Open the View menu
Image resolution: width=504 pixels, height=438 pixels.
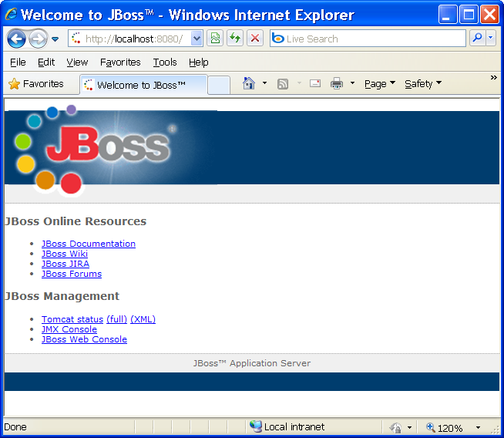77,62
